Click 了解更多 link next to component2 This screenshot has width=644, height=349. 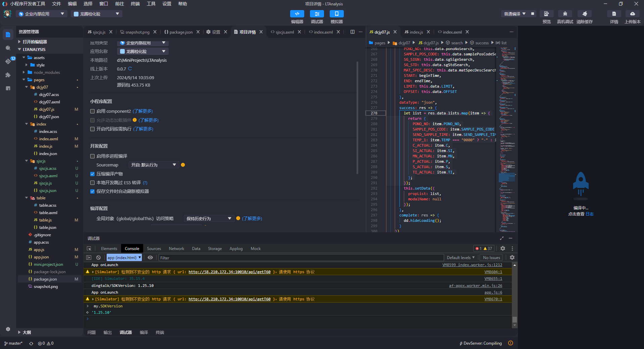(143, 111)
